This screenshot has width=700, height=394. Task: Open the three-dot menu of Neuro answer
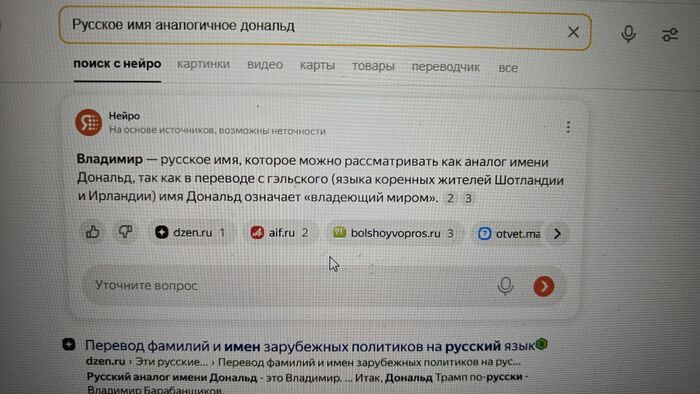(568, 127)
